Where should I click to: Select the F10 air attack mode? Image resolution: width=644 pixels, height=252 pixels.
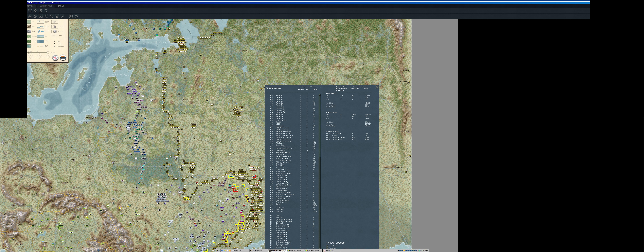[52, 16]
